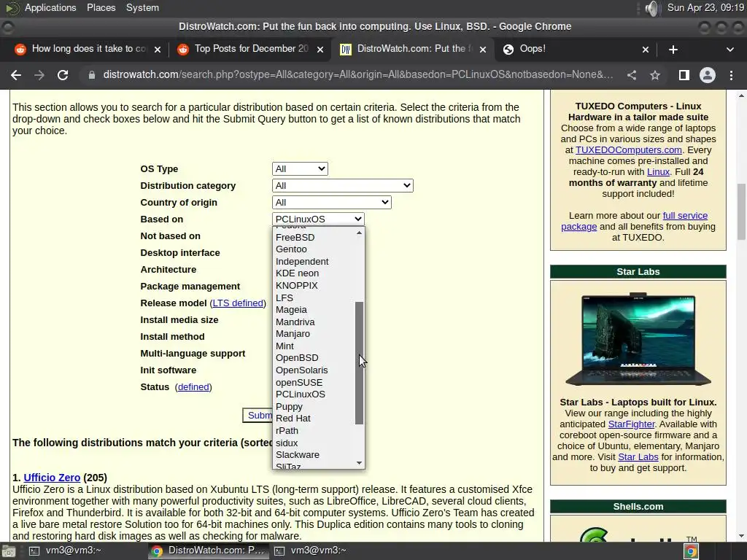Click the Star Labs laptop image
Image resolution: width=747 pixels, height=560 pixels.
[x=638, y=339]
